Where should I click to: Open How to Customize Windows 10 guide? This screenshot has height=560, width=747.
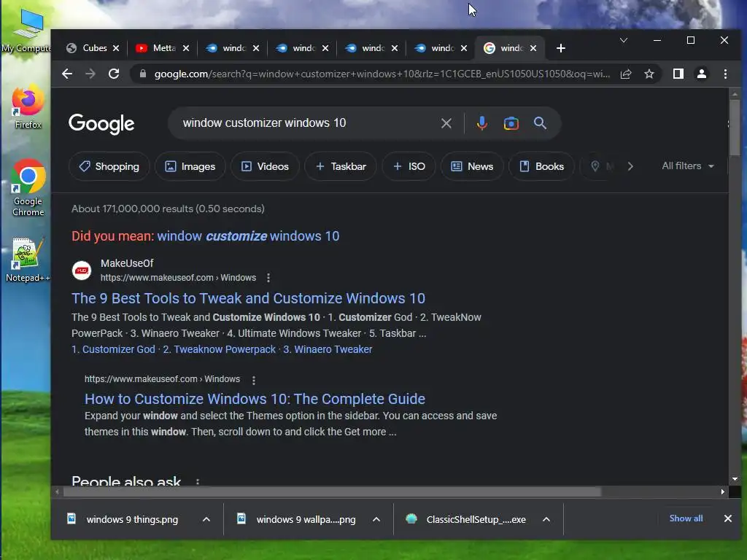pyautogui.click(x=255, y=399)
